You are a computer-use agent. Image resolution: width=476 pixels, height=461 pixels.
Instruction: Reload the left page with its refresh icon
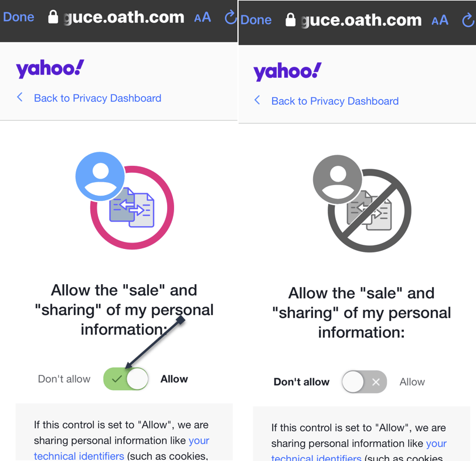click(x=230, y=17)
